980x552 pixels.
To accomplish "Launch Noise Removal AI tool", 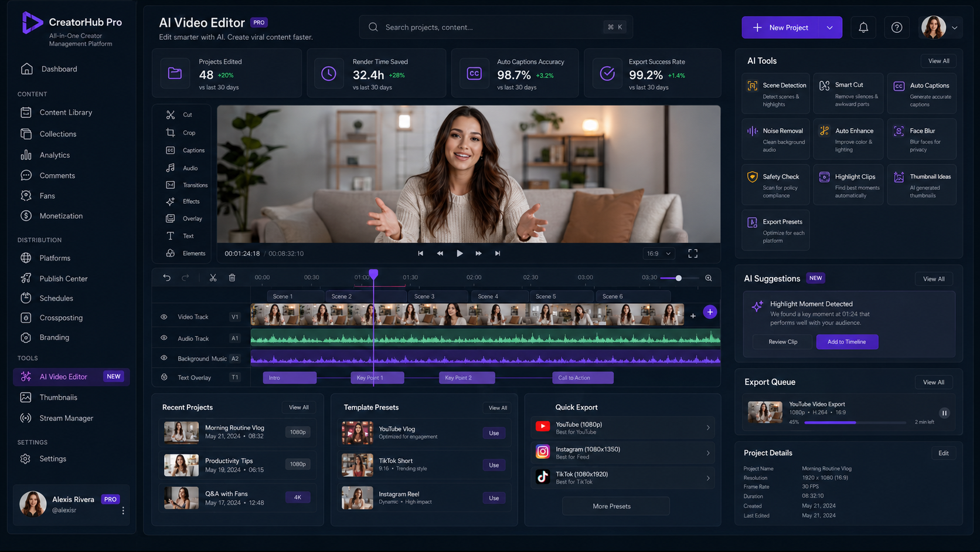I will click(775, 139).
